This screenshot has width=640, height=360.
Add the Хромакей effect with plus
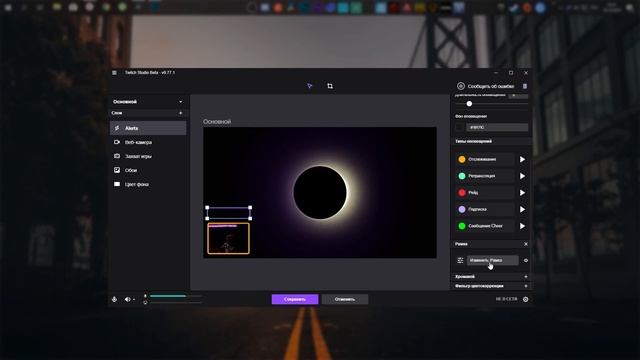(526, 277)
